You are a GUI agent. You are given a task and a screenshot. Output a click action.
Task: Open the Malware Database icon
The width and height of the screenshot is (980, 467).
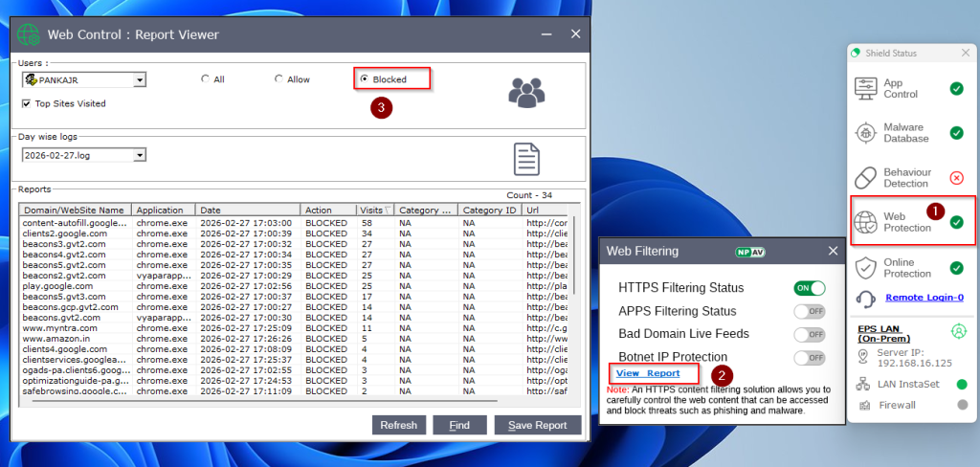pos(866,133)
